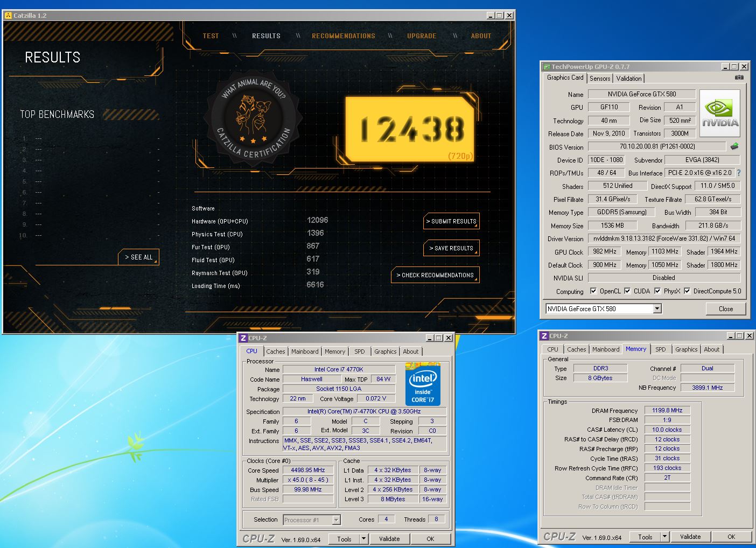Open the Mainboard tab in left CPU-Z window
The height and width of the screenshot is (548, 756).
coord(305,352)
